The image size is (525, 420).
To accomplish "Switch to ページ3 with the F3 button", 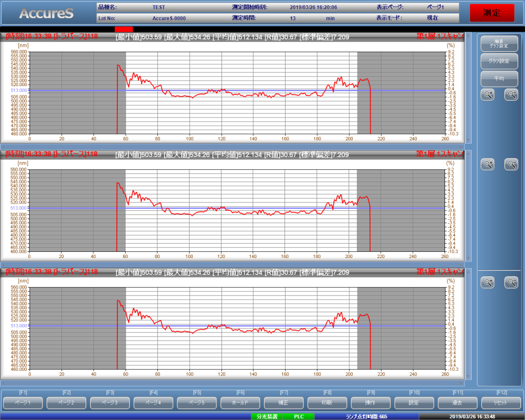I will (110, 403).
